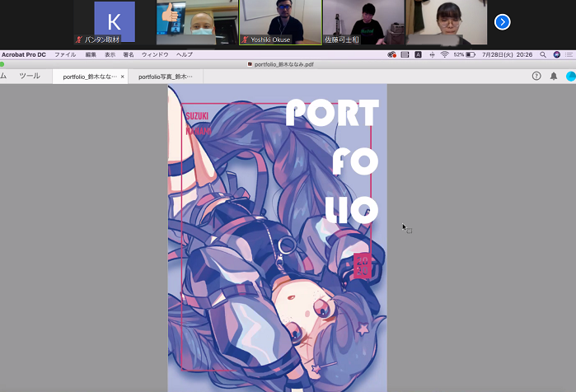The width and height of the screenshot is (576, 392).
Task: Open the 編集 menu
Action: pyautogui.click(x=91, y=54)
